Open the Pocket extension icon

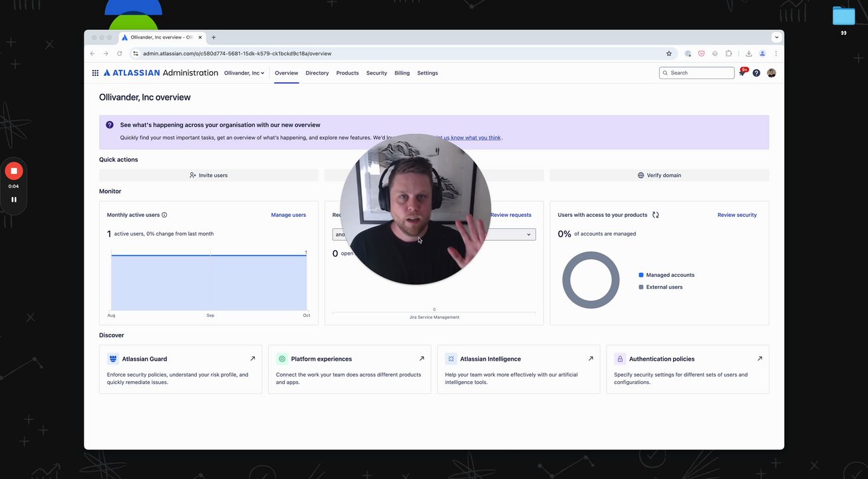coord(701,54)
